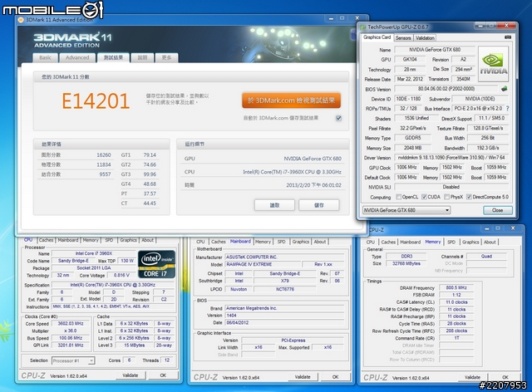Toggle the auto-save results to 3DMark.com checkbox
The image size is (532, 392).
click(338, 118)
